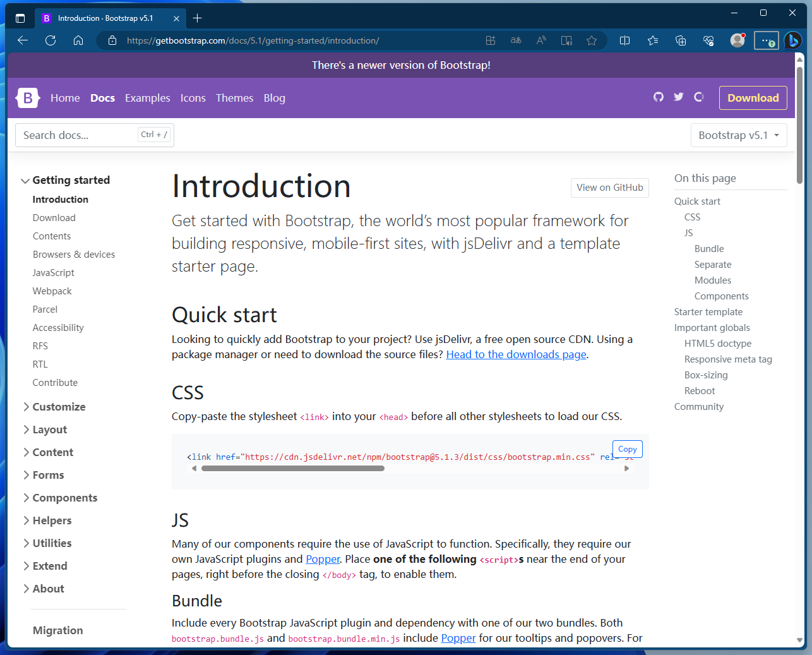Select the Themes navigation item
The width and height of the screenshot is (812, 655).
pos(234,98)
